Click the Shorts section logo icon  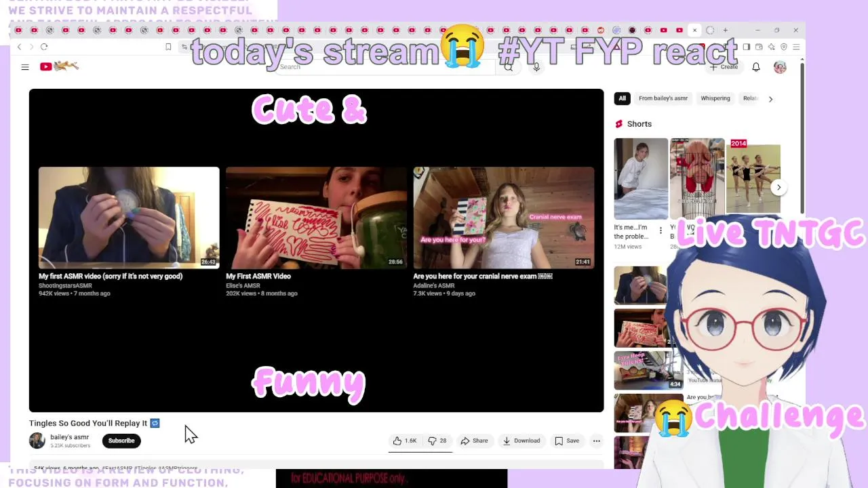[618, 124]
